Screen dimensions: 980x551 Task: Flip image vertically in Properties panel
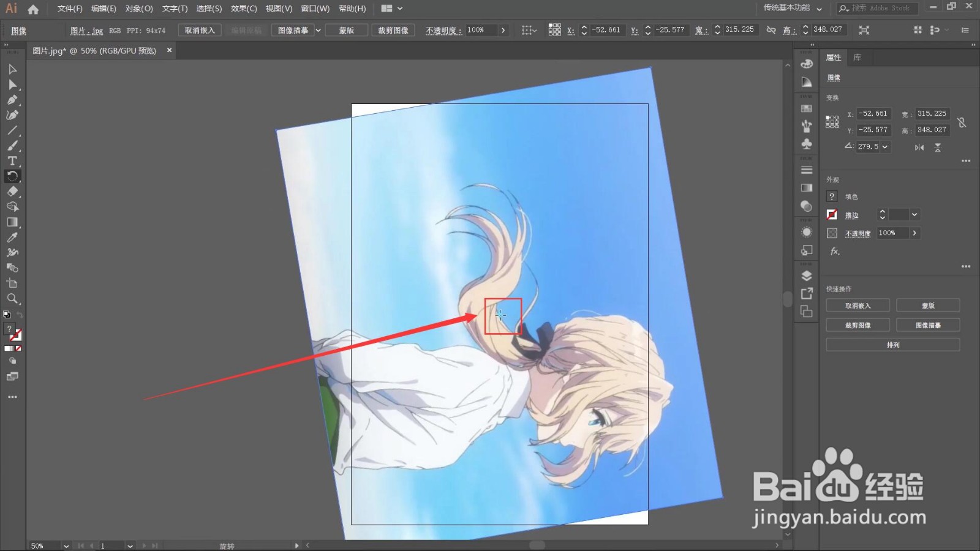pyautogui.click(x=938, y=148)
